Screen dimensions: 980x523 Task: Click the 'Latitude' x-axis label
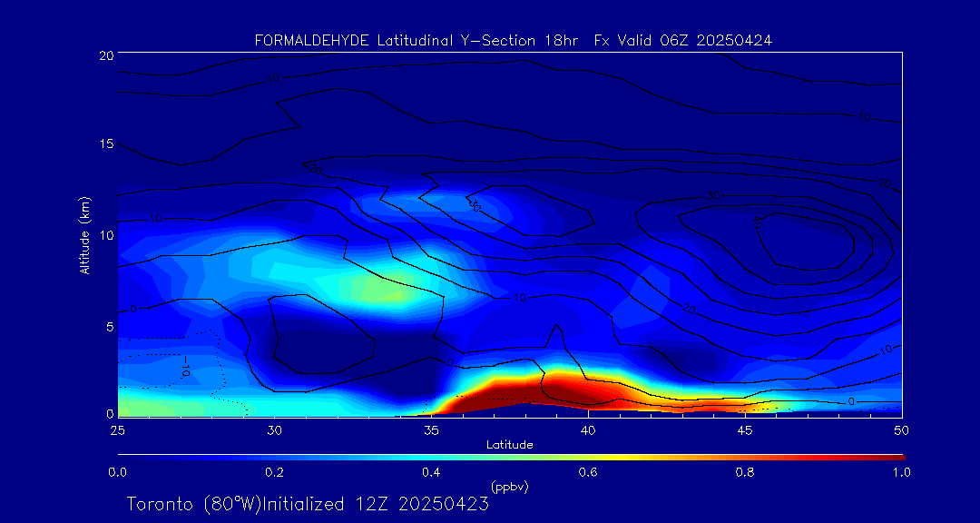coord(509,445)
